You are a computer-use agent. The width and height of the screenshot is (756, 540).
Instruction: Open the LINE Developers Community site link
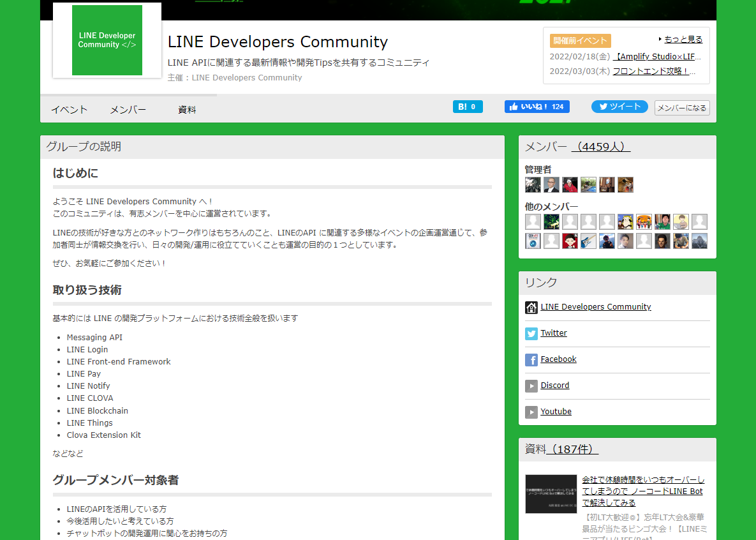coord(595,307)
